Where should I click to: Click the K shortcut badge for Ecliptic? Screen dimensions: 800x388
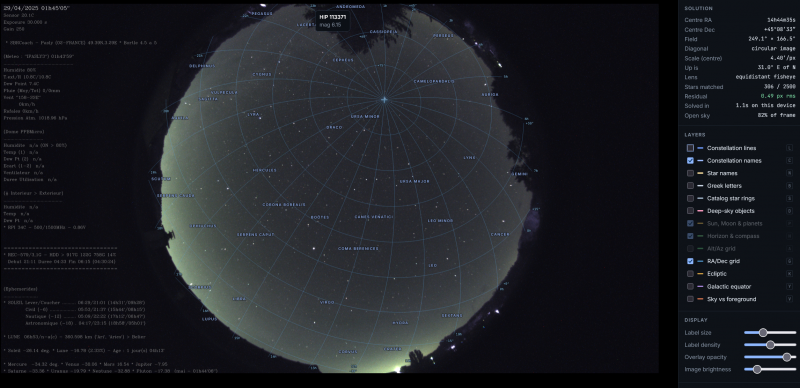point(789,274)
